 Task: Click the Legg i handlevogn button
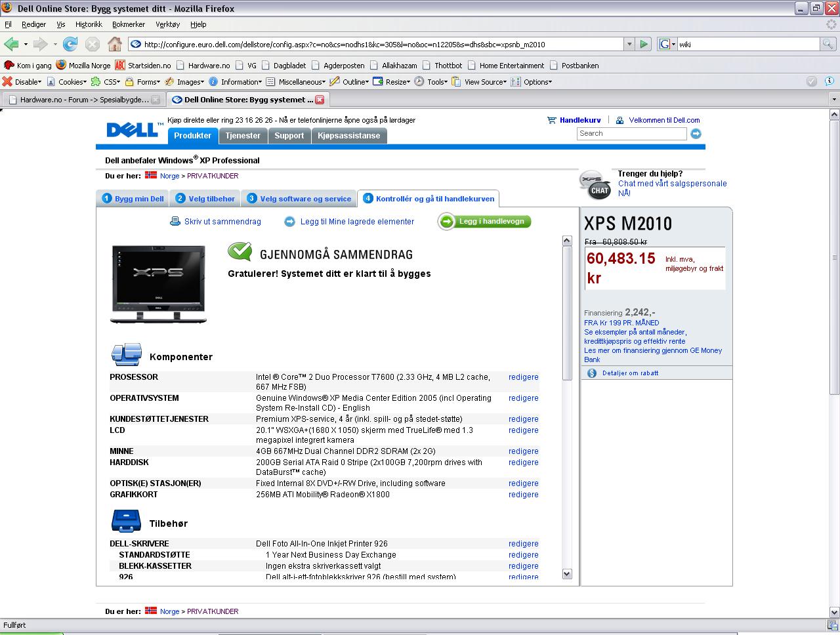484,222
